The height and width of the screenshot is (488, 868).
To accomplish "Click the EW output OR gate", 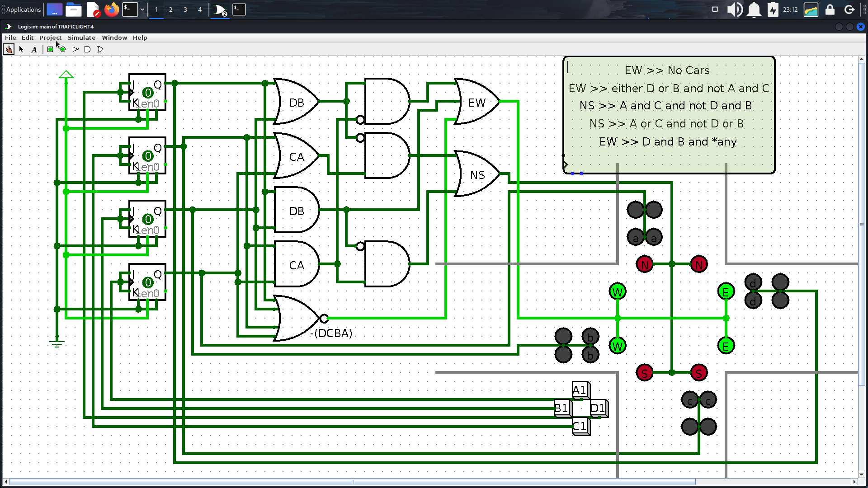I will (x=477, y=101).
